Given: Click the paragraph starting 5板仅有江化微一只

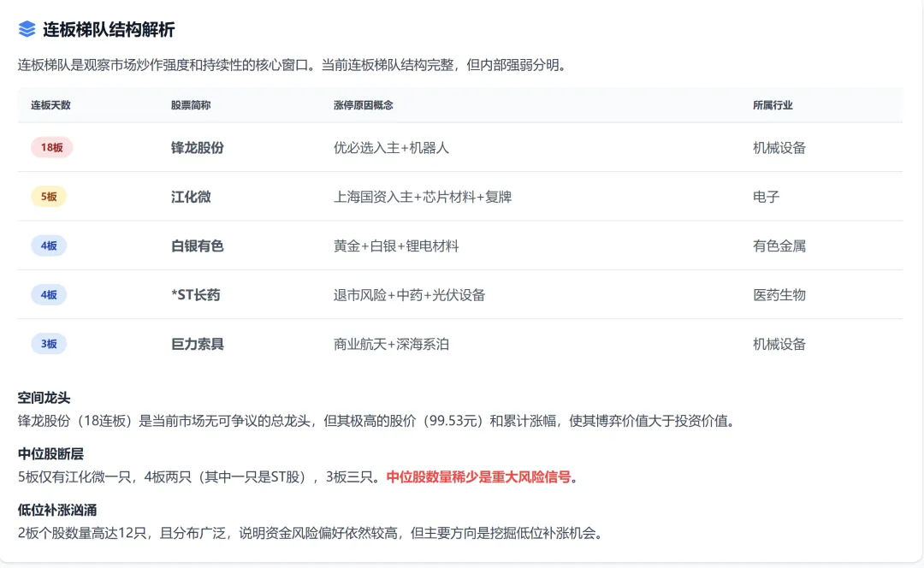Looking at the screenshot, I should tap(298, 476).
